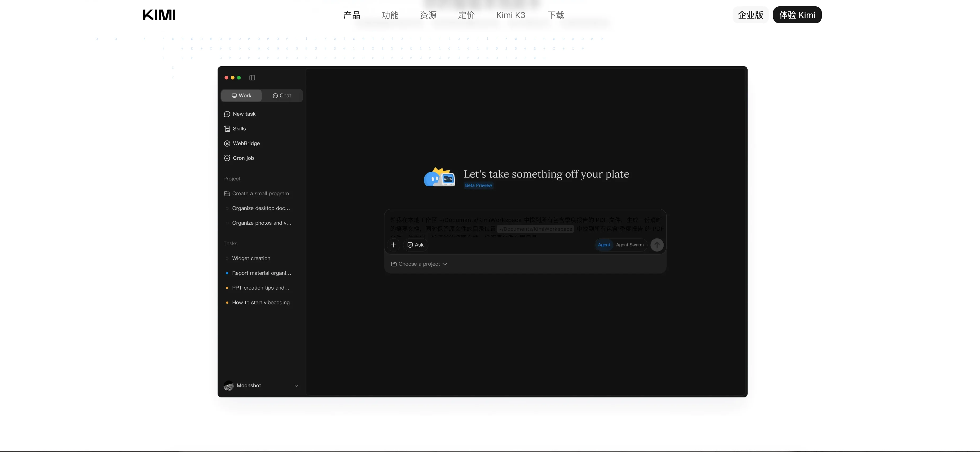Open the Kimi K3 nav link
Image resolution: width=980 pixels, height=452 pixels.
tap(511, 15)
